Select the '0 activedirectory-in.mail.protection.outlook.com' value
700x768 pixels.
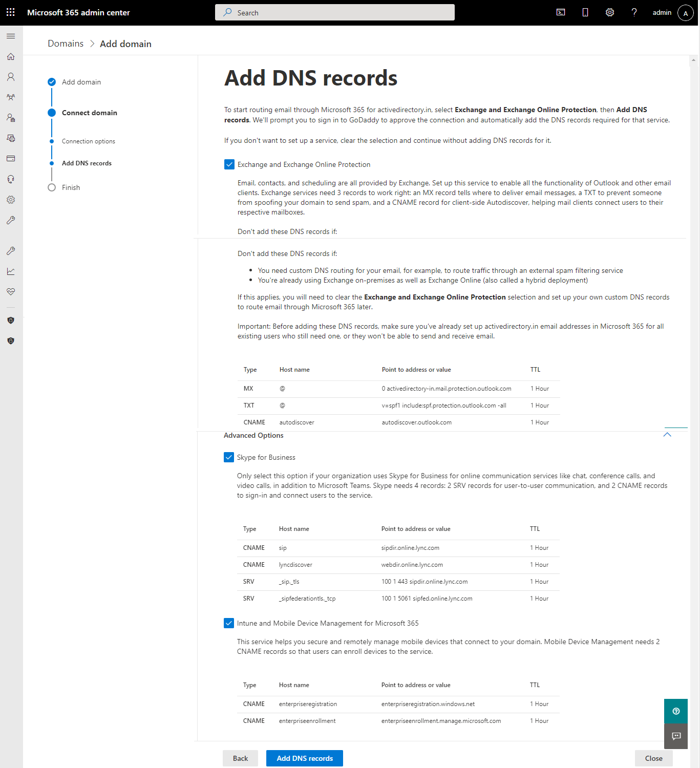tap(446, 389)
